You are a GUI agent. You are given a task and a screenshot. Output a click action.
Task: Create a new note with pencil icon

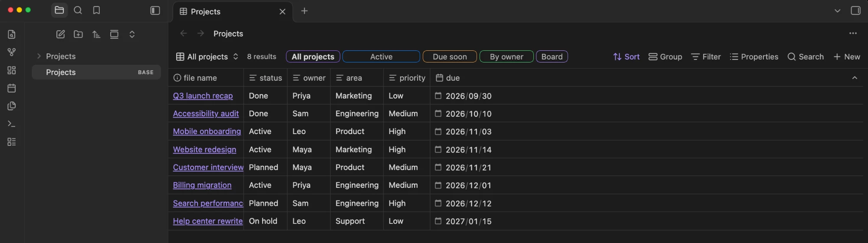click(x=61, y=34)
